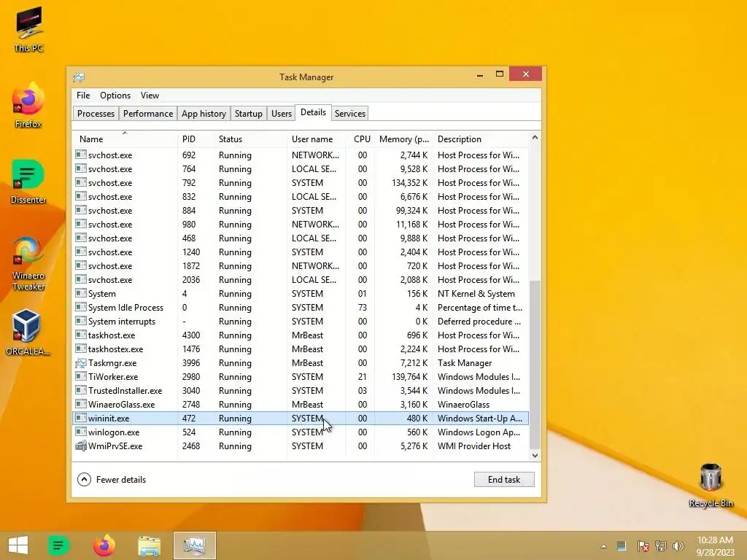Click the WinaeroGlass.exe process icon
747x560 pixels.
tap(81, 404)
